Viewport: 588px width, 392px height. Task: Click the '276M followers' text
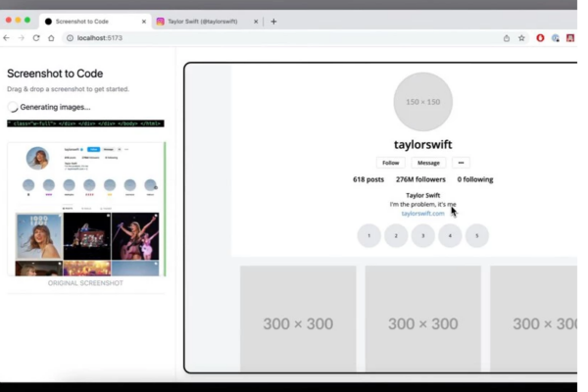(420, 179)
